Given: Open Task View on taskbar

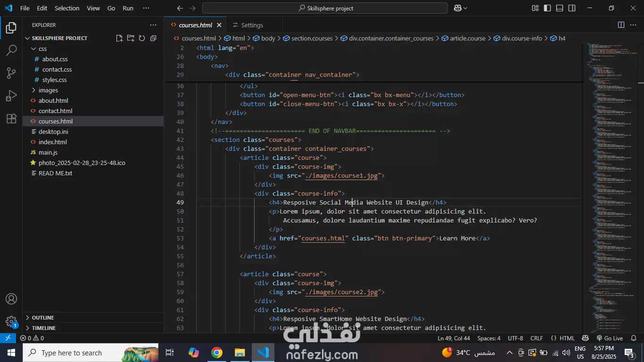Looking at the screenshot, I should 170,353.
